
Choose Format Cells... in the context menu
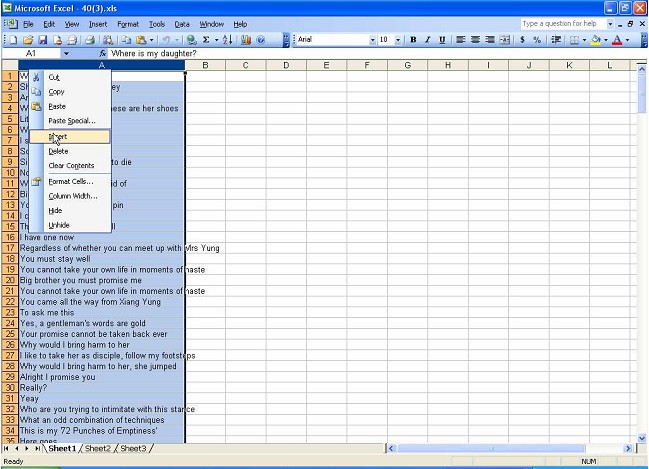[70, 182]
